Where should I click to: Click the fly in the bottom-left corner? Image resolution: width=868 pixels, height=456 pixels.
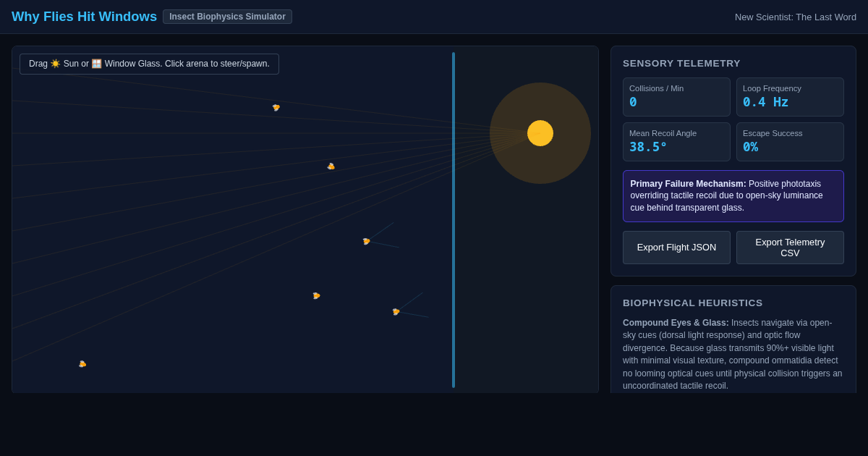pos(82,364)
